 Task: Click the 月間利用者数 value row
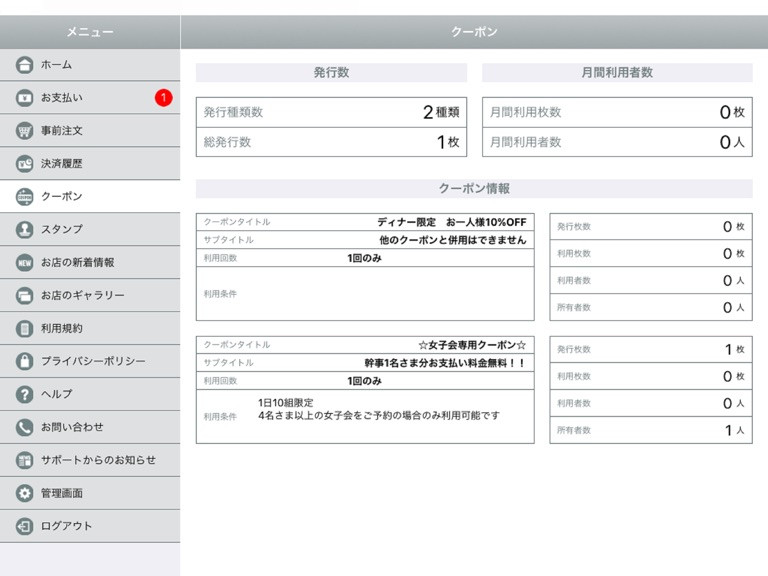tap(617, 142)
